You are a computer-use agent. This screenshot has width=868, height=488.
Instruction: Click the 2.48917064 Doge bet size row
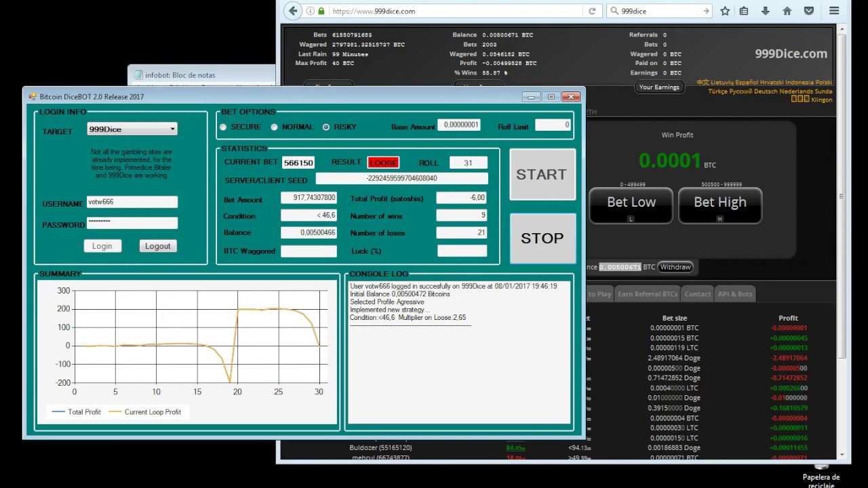pos(674,358)
